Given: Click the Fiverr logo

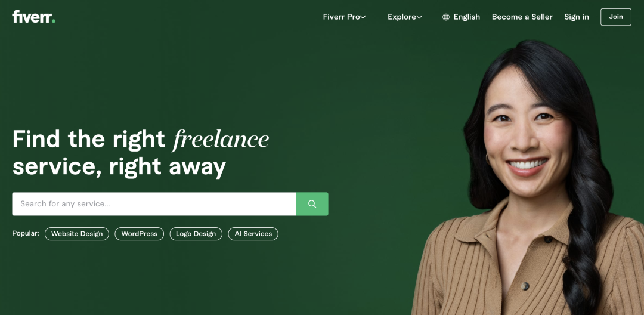Looking at the screenshot, I should click(x=33, y=17).
